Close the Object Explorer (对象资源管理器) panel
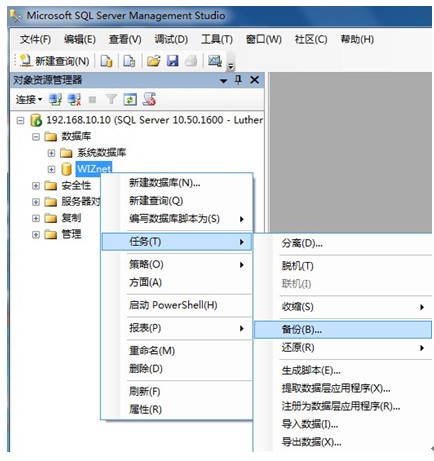The width and height of the screenshot is (434, 461). [x=254, y=80]
